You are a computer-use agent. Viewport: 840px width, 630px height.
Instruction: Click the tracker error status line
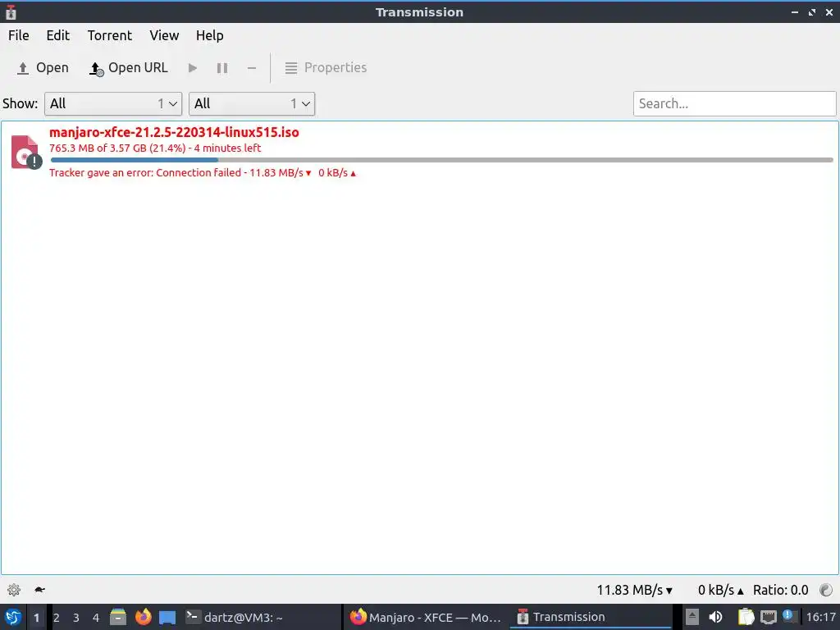pos(203,172)
